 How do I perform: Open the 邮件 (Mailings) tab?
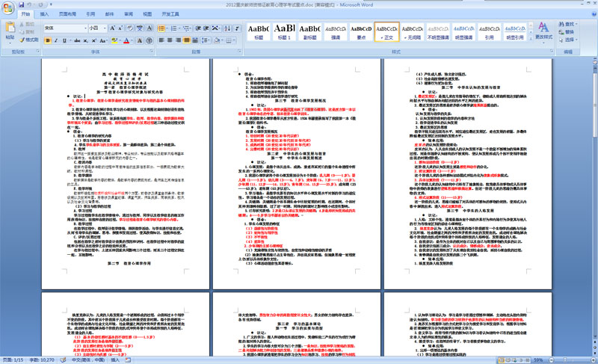tap(109, 14)
